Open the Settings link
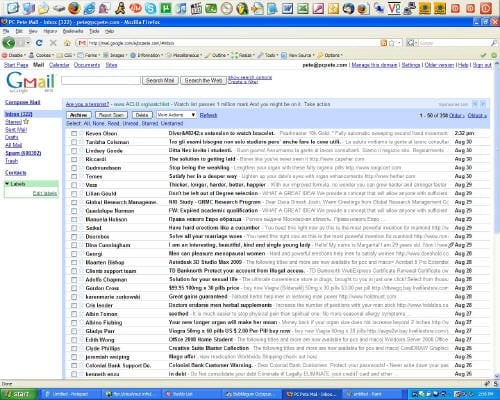 [x=411, y=65]
